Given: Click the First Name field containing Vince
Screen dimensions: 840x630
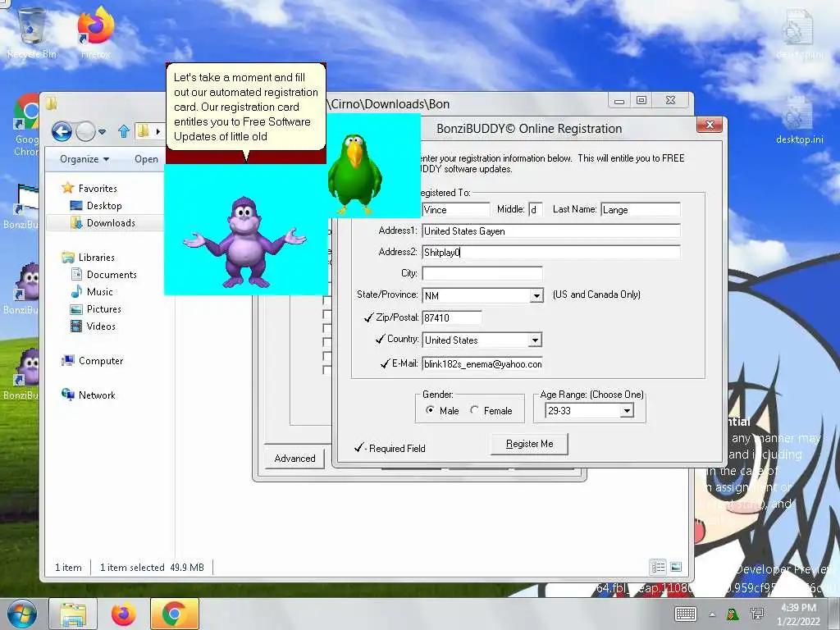Looking at the screenshot, I should click(456, 209).
